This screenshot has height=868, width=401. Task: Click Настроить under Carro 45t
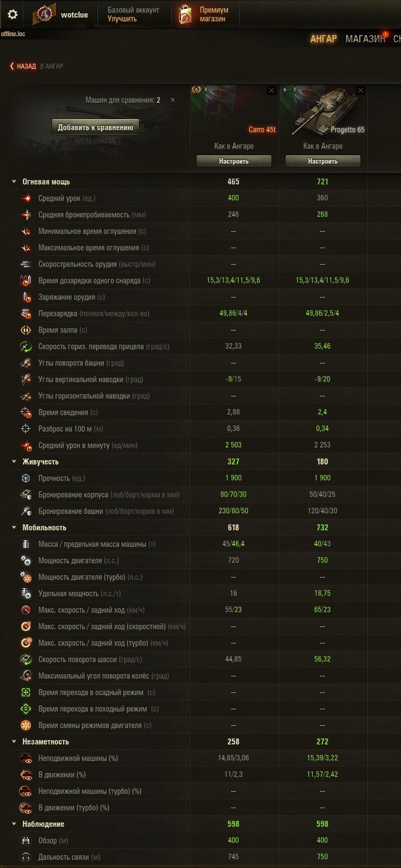[234, 161]
